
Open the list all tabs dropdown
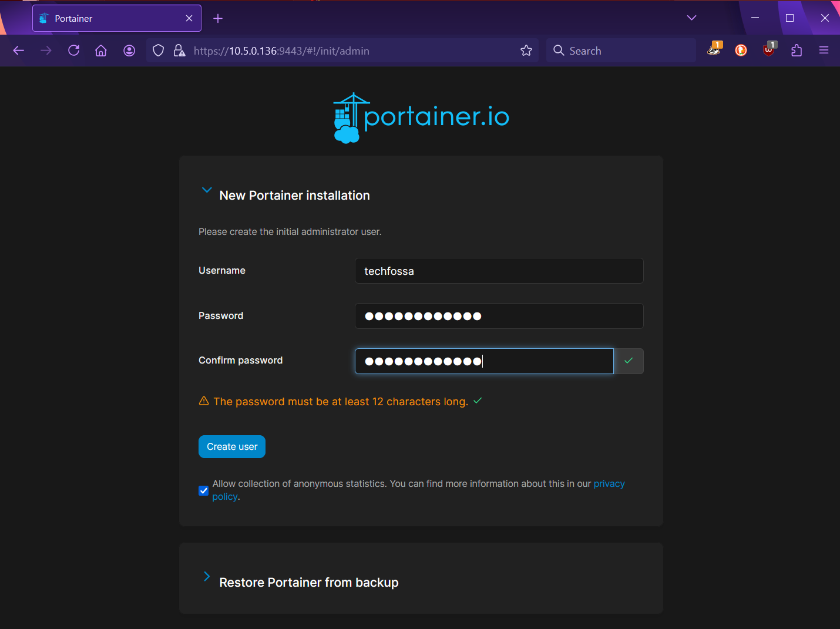(x=691, y=18)
